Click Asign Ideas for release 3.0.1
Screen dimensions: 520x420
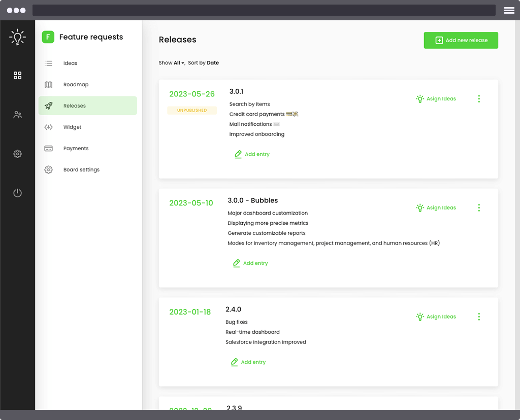pyautogui.click(x=436, y=99)
